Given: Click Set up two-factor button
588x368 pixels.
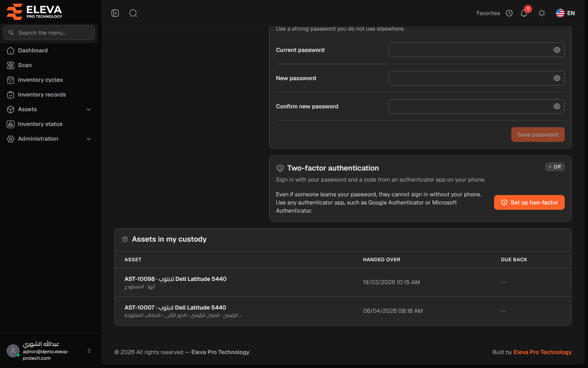Looking at the screenshot, I should [529, 202].
